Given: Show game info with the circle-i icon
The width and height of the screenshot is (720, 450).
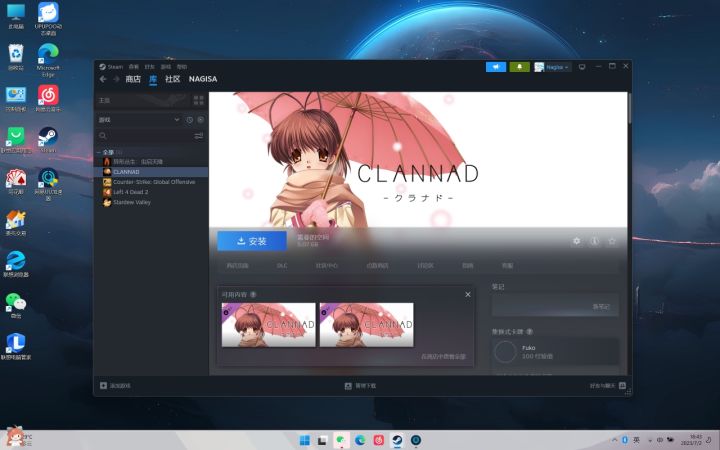Looking at the screenshot, I should (x=594, y=241).
